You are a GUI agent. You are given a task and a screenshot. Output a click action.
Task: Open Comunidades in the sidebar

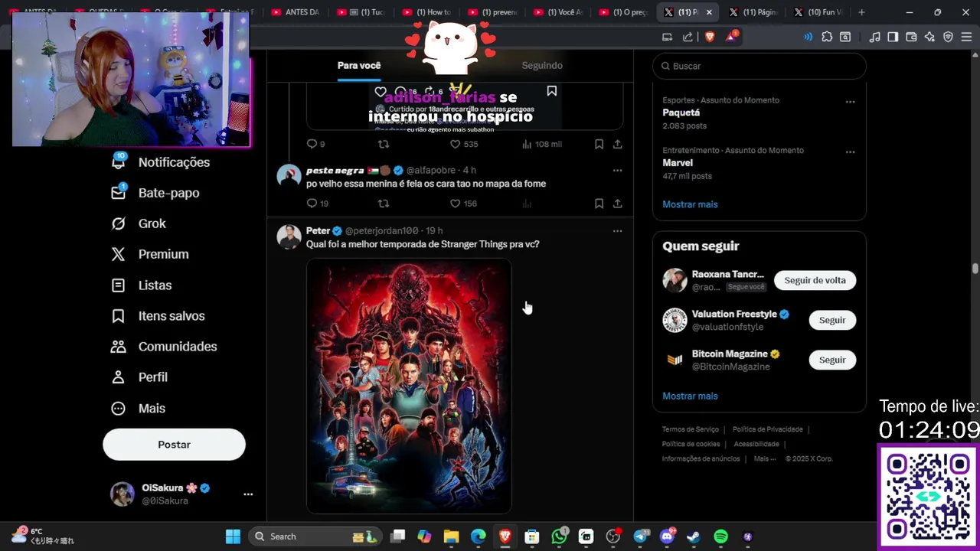pyautogui.click(x=164, y=347)
